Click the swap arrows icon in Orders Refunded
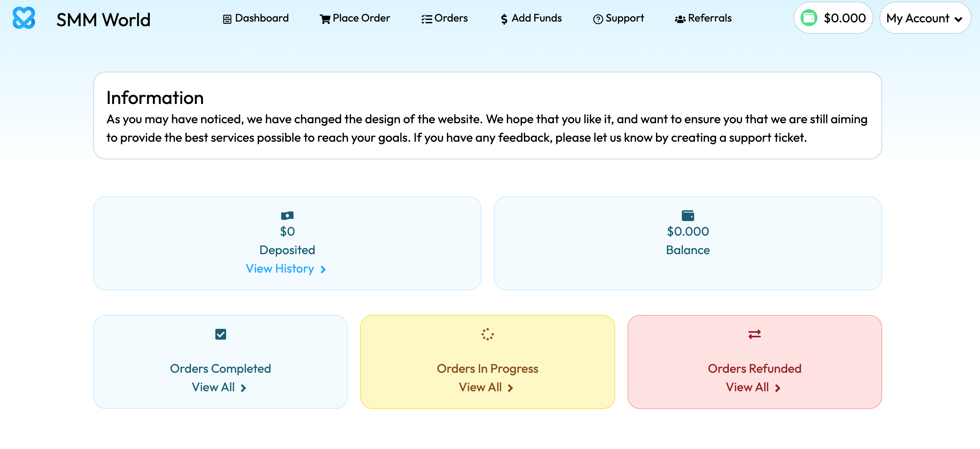This screenshot has width=980, height=449. [x=754, y=334]
